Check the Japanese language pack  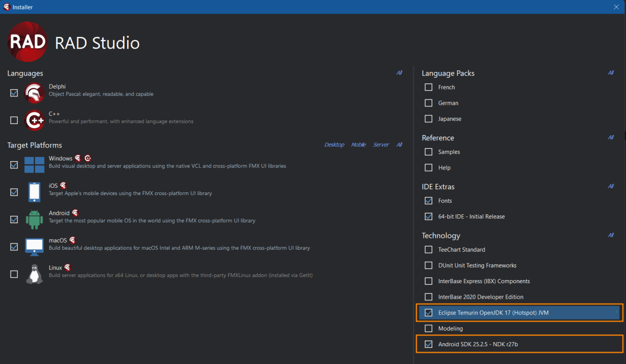(429, 118)
